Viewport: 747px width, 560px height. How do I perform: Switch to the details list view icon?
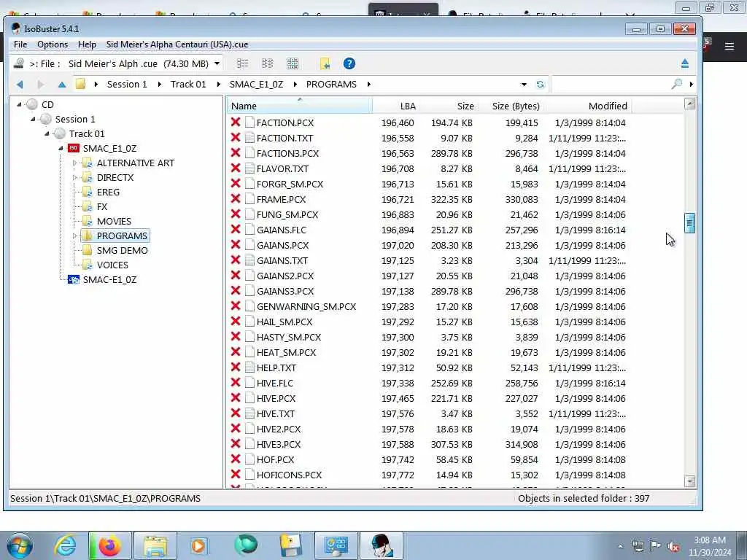pyautogui.click(x=243, y=63)
